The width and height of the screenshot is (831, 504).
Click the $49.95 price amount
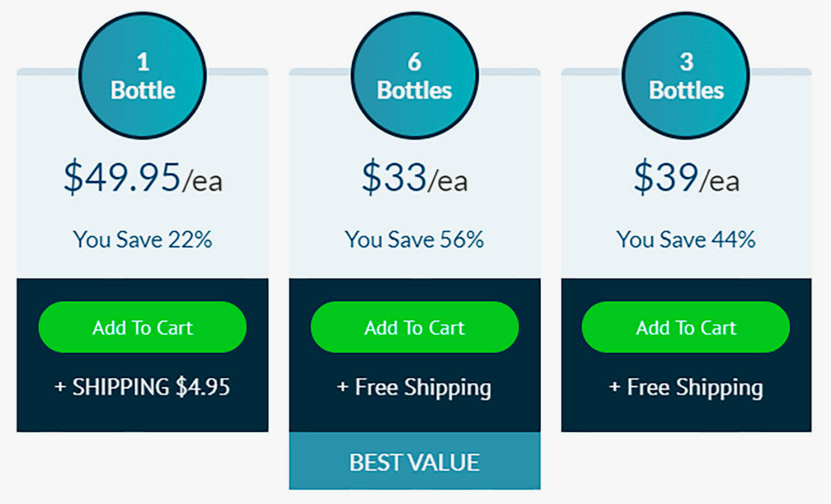[x=122, y=177]
